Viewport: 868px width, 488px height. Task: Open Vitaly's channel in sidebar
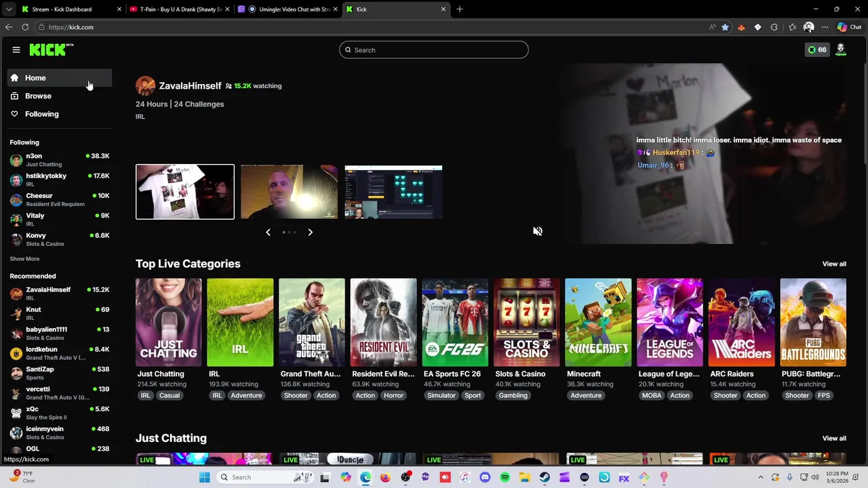[60, 219]
